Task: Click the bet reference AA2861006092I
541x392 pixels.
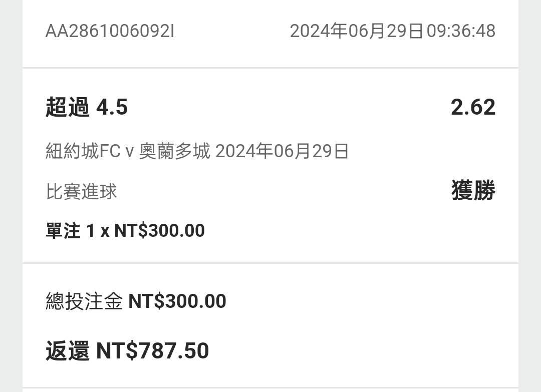Action: [x=110, y=31]
